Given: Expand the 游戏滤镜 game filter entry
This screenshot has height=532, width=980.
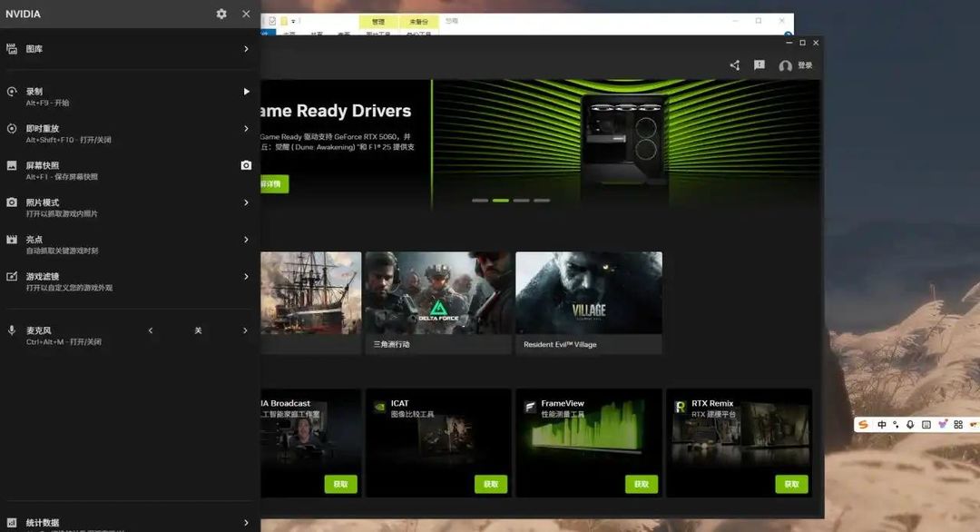Looking at the screenshot, I should 130,281.
